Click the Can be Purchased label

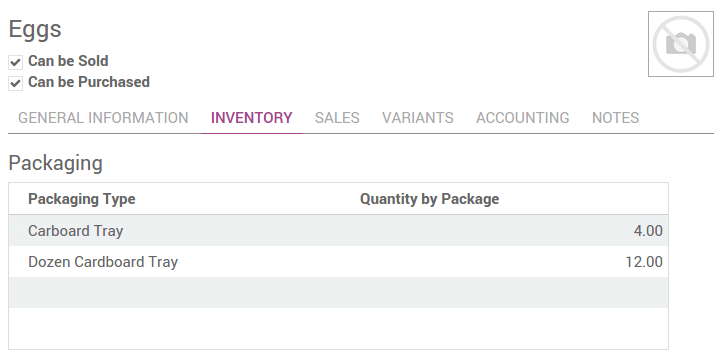[x=89, y=82]
